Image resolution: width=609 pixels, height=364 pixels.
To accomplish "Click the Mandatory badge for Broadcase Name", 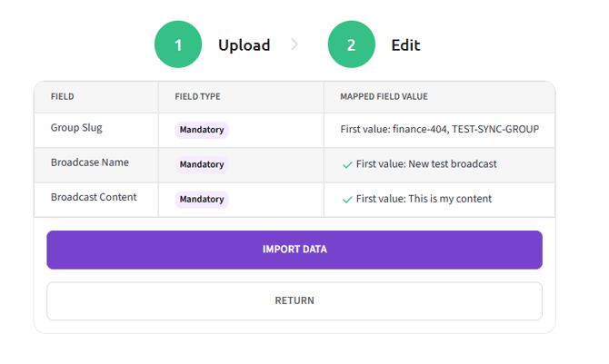I will pyautogui.click(x=202, y=164).
